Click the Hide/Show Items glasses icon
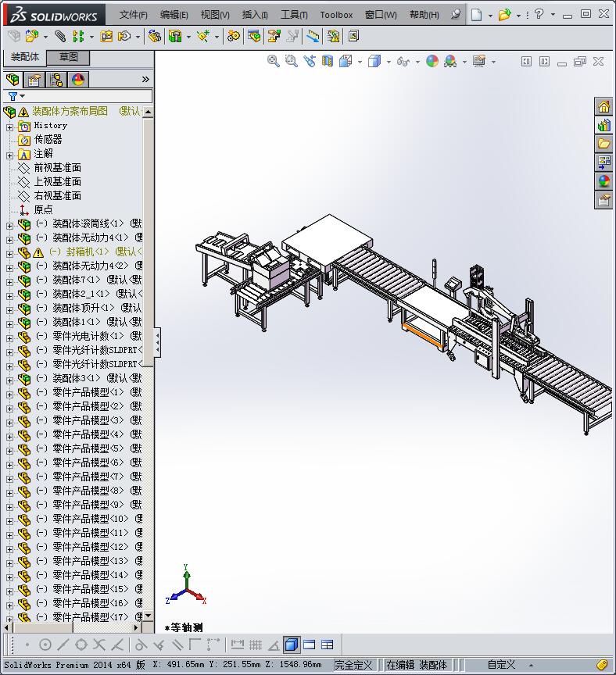616x675 pixels. (403, 61)
